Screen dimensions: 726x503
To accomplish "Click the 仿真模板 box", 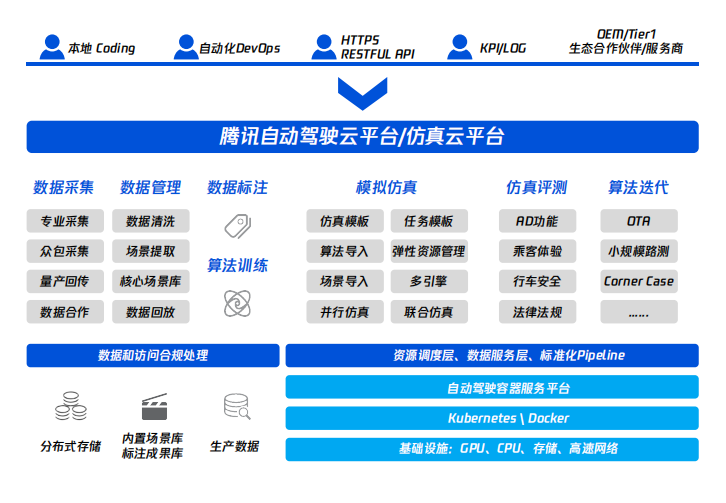I will [345, 221].
